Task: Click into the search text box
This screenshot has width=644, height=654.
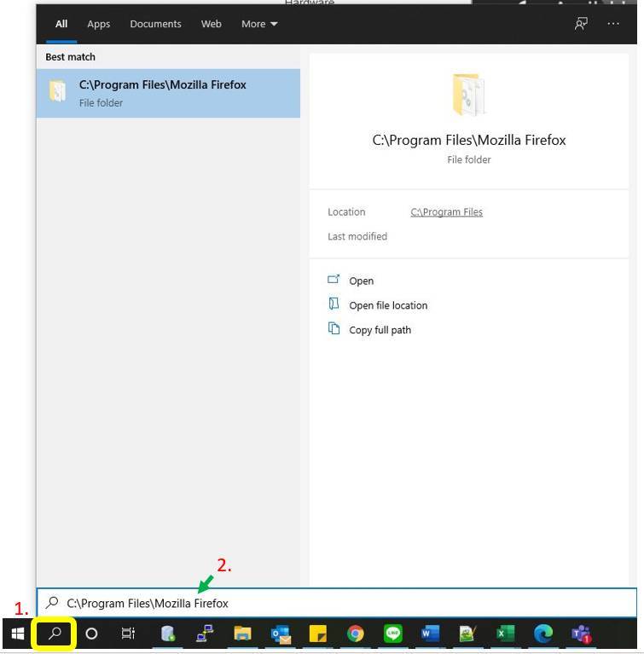Action: point(336,603)
